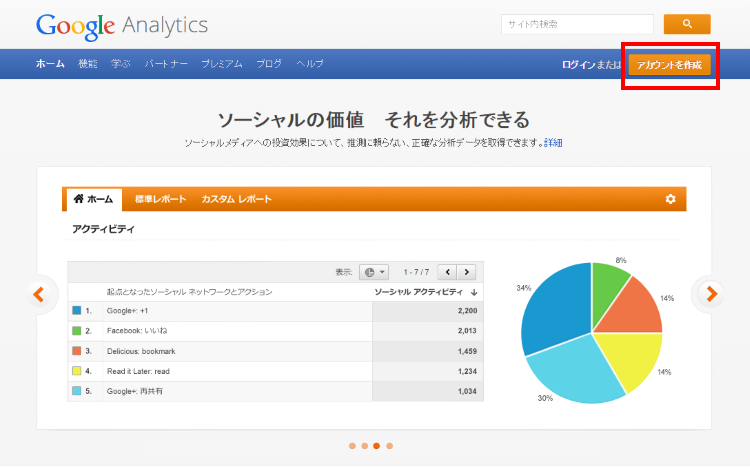Click the 1,234 activity value
The image size is (750, 467).
pyautogui.click(x=467, y=371)
